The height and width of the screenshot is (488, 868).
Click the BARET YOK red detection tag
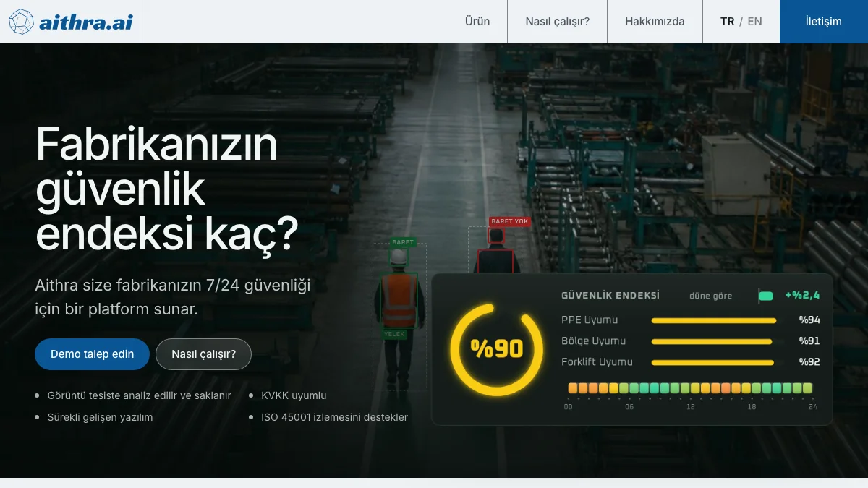pyautogui.click(x=510, y=221)
